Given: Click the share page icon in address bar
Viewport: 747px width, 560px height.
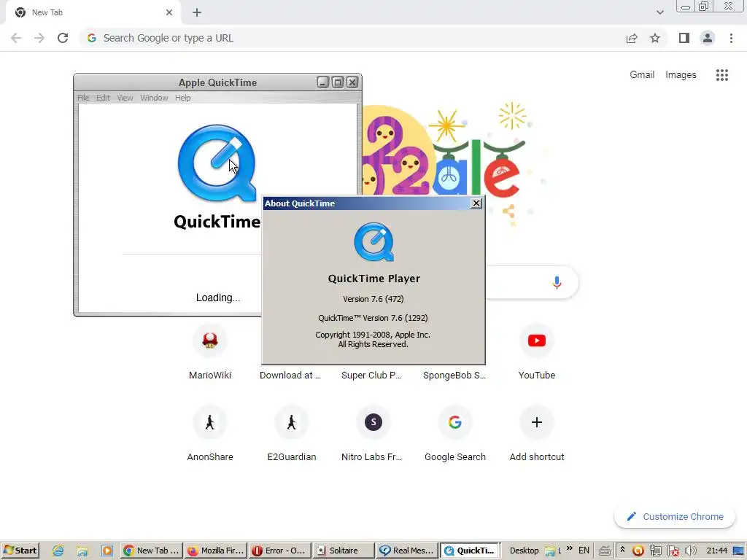Looking at the screenshot, I should click(632, 38).
